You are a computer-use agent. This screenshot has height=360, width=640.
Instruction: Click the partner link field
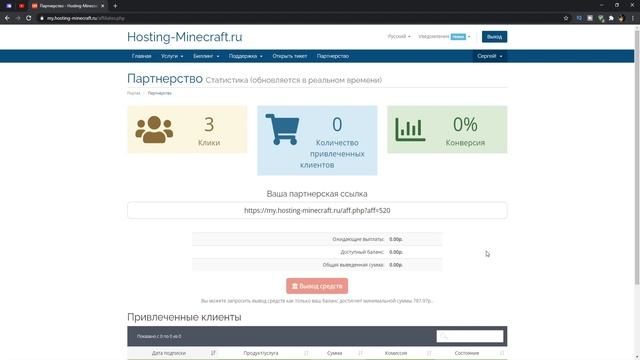pyautogui.click(x=317, y=211)
